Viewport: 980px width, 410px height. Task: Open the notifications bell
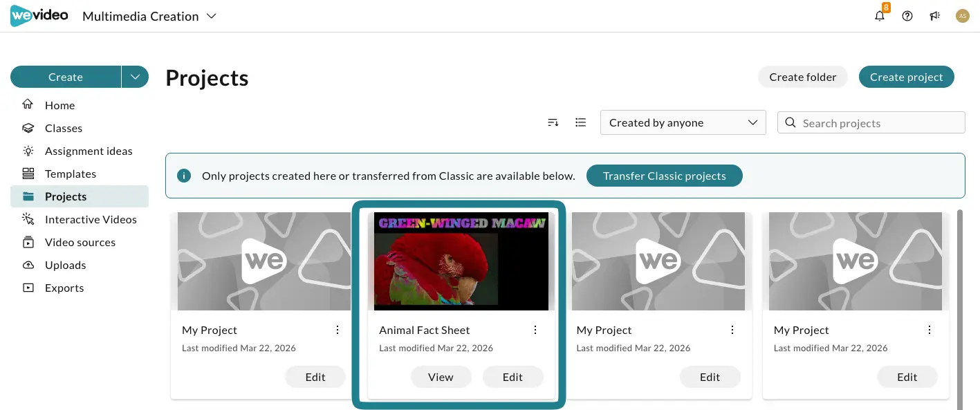point(880,16)
